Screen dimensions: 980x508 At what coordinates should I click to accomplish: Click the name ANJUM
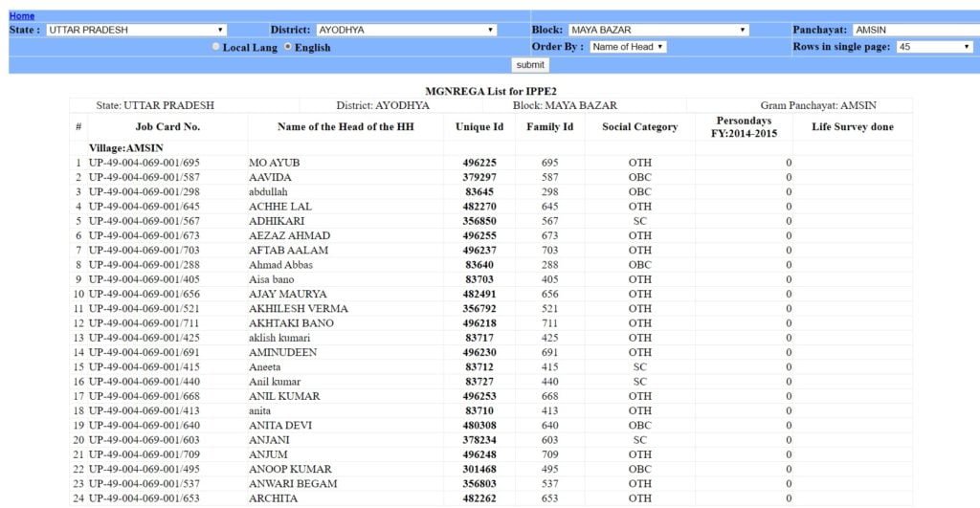pyautogui.click(x=268, y=454)
